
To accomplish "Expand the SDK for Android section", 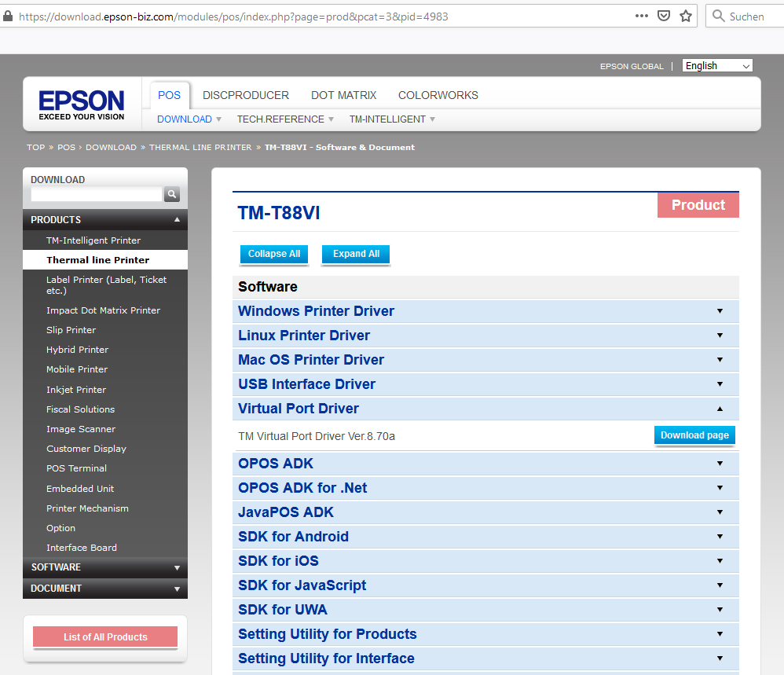I will coord(485,537).
